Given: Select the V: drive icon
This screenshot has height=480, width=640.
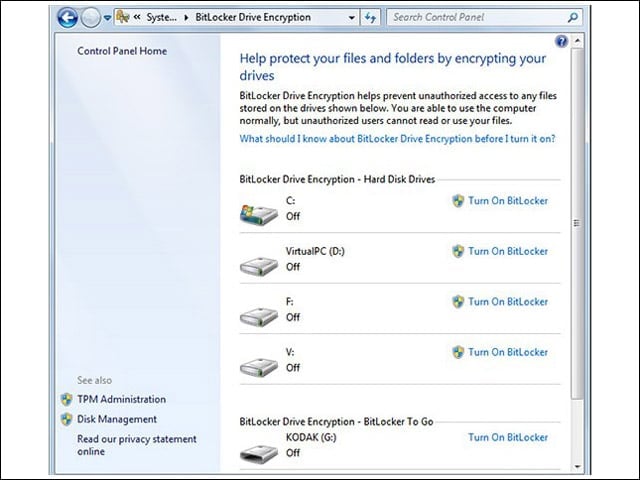Looking at the screenshot, I should coord(259,367).
